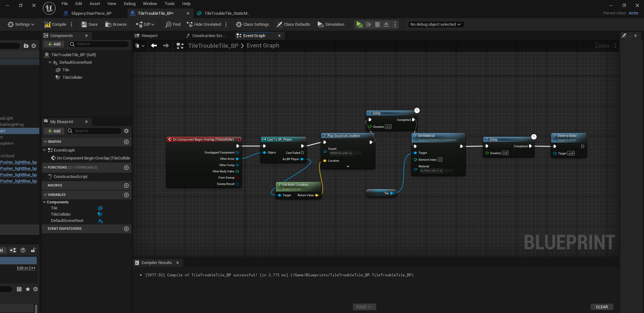Open the Asset menu
644x313 pixels.
tap(95, 4)
